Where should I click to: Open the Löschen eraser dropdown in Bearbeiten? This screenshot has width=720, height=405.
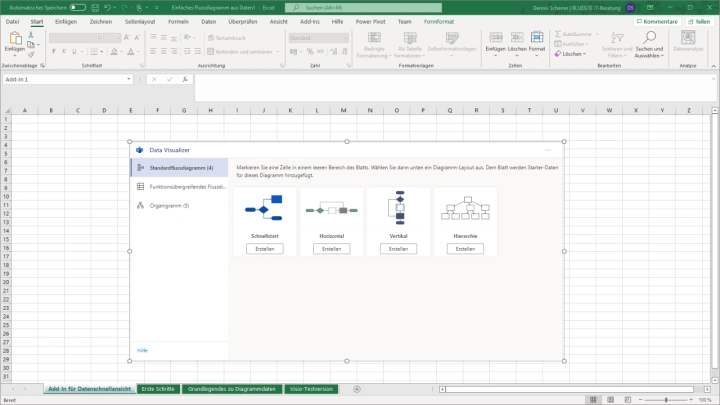point(570,54)
